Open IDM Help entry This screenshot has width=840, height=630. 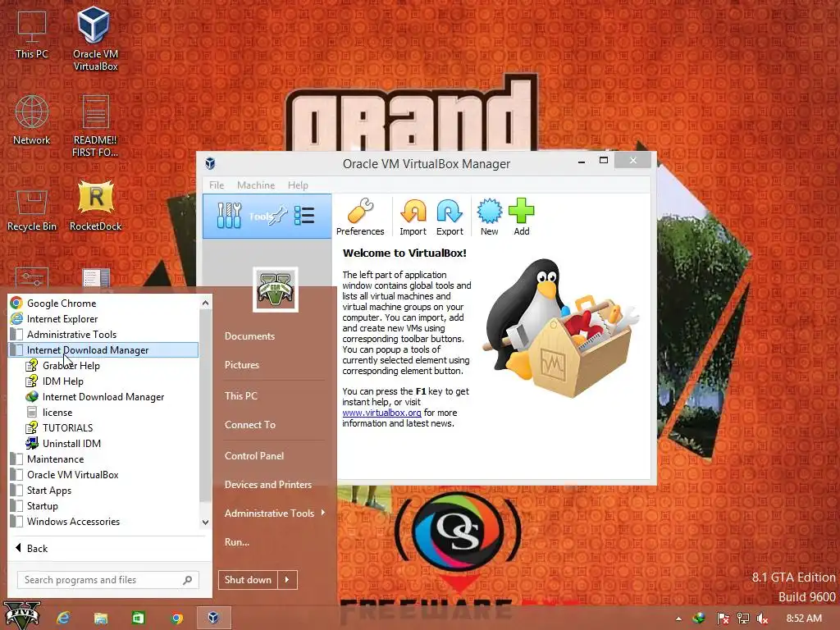[62, 381]
